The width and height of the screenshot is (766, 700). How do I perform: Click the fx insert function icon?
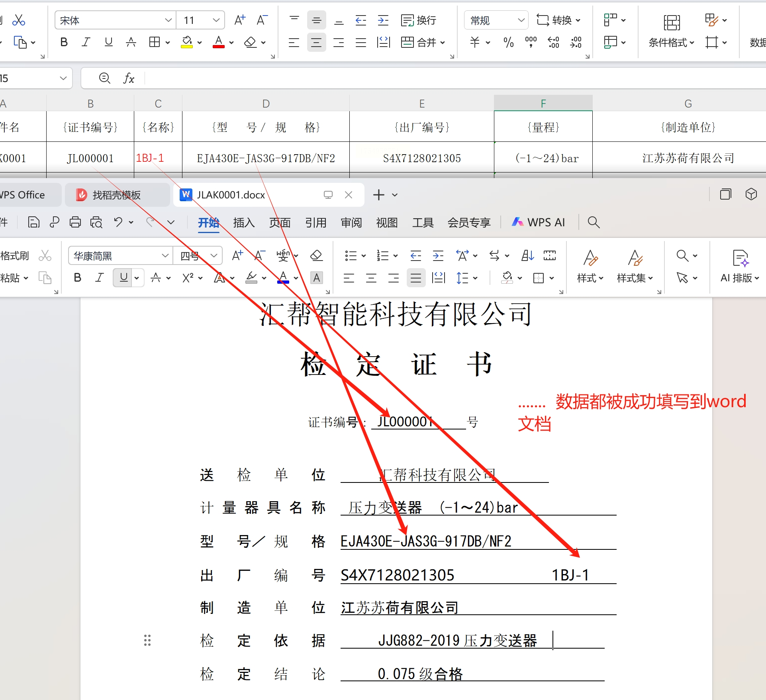coord(128,78)
